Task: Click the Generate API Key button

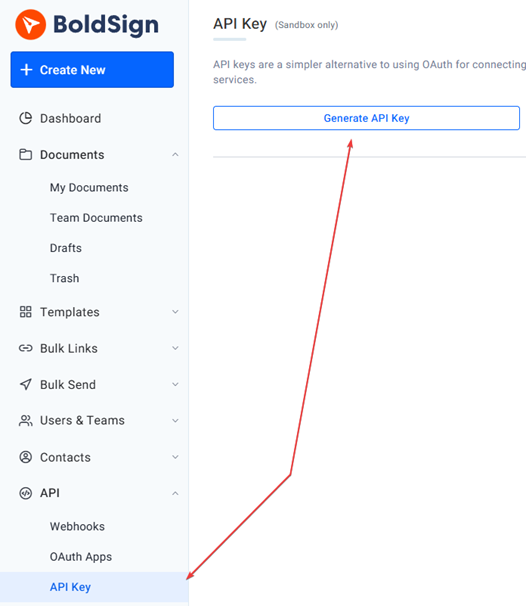Action: [x=366, y=118]
